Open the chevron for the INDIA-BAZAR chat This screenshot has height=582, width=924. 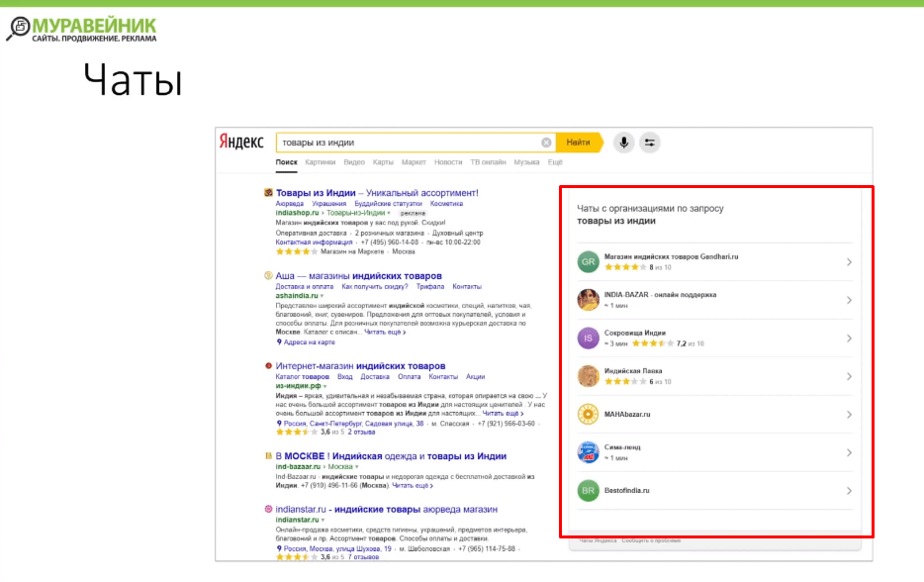849,300
